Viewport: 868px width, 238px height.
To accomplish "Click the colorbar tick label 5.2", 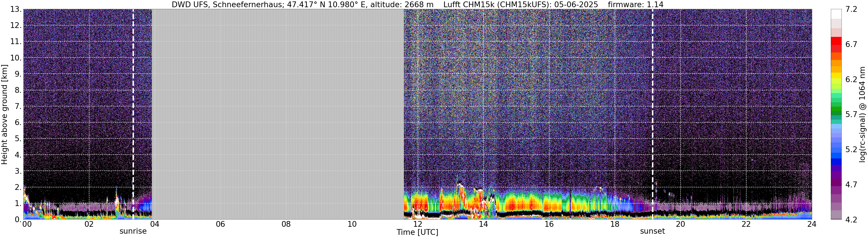I will pyautogui.click(x=851, y=149).
